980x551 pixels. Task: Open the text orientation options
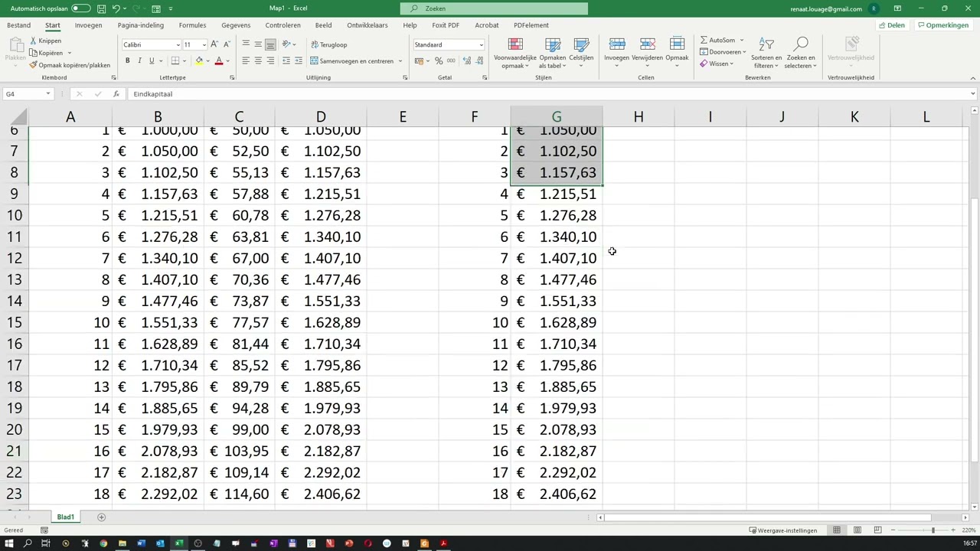point(289,44)
